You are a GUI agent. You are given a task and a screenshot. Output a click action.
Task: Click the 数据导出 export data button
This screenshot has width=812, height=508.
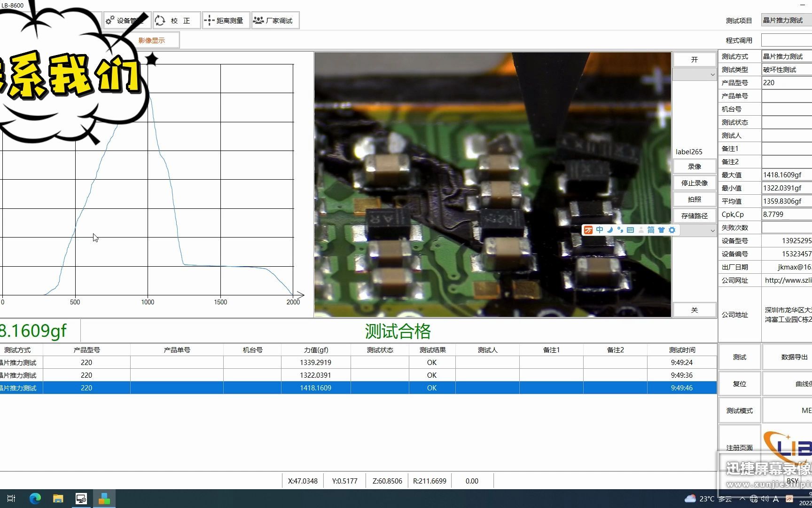click(x=787, y=357)
